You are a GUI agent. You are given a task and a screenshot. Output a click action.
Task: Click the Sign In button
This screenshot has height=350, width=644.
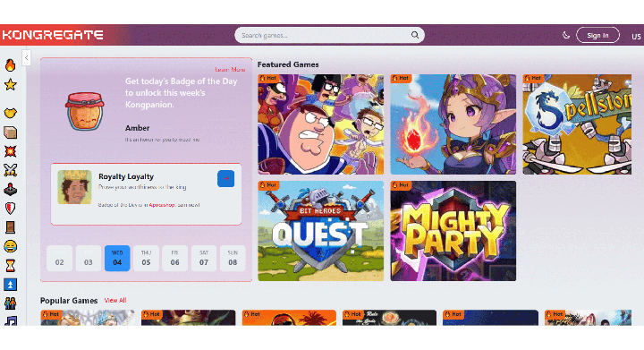(597, 35)
